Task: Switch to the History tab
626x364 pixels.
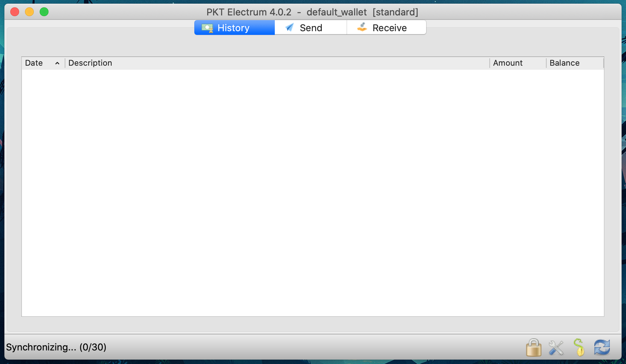Action: [x=234, y=28]
